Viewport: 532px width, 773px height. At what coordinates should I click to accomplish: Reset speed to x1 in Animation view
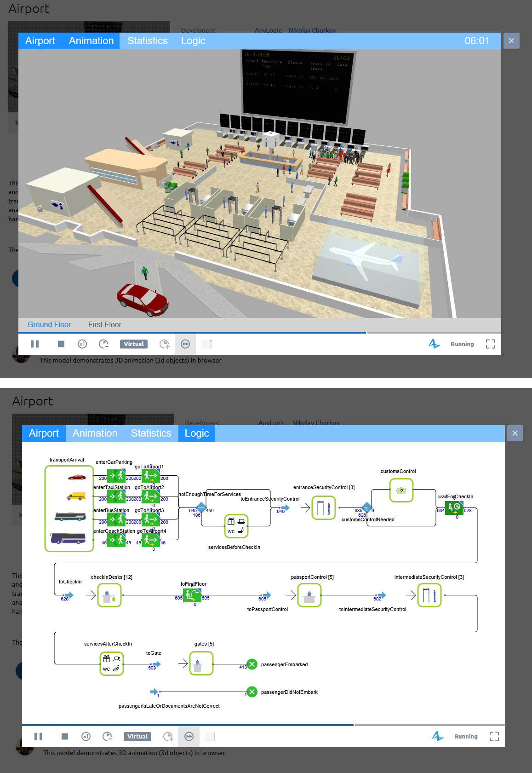[x=82, y=344]
